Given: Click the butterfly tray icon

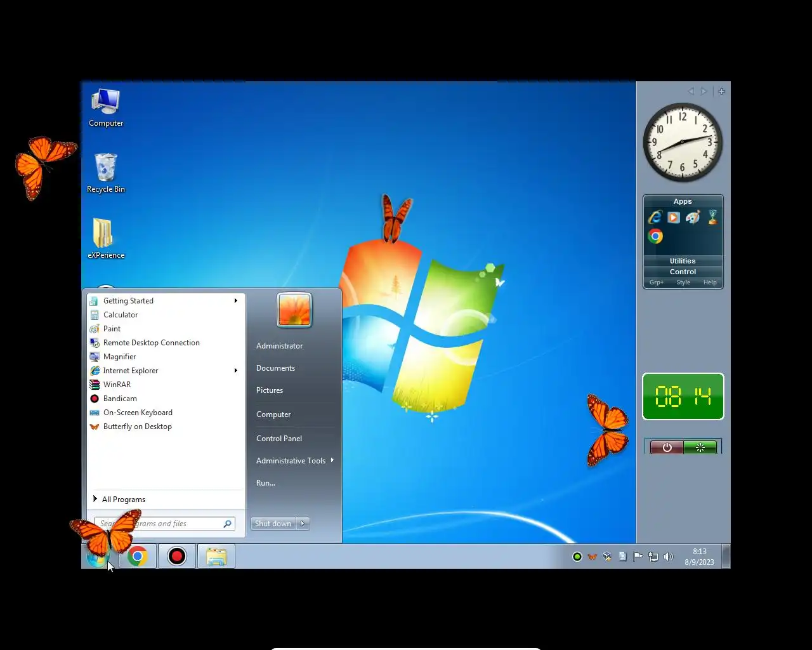Looking at the screenshot, I should point(593,557).
